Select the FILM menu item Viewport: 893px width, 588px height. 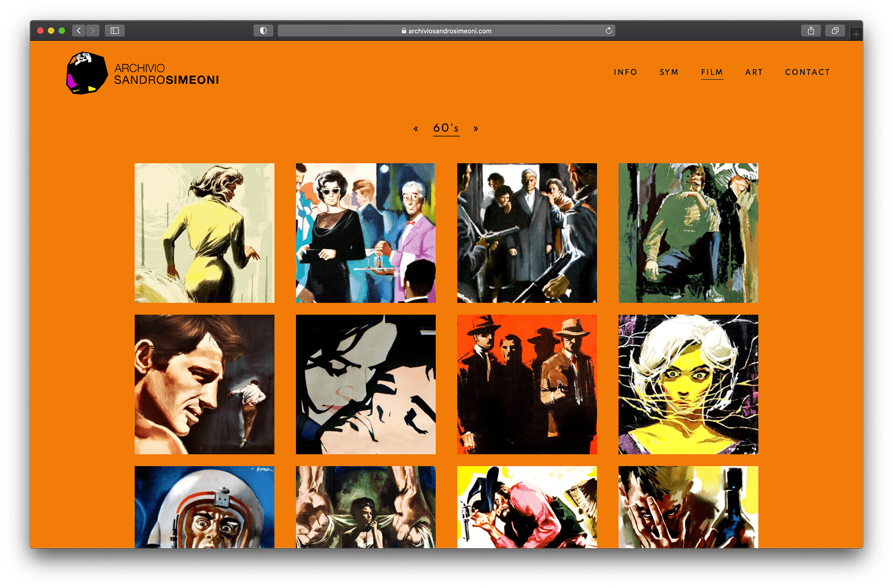coord(712,72)
